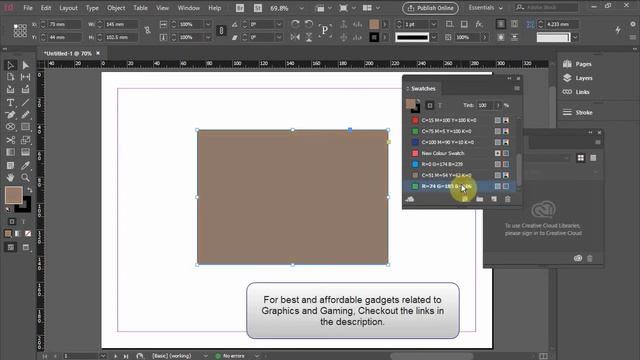
Task: Select the Type tool
Action: 10,102
